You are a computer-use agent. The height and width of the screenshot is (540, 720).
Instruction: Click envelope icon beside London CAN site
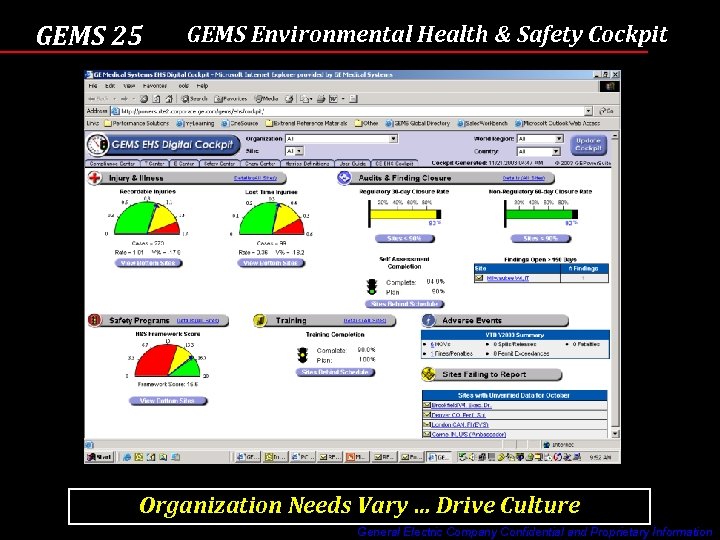[427, 424]
